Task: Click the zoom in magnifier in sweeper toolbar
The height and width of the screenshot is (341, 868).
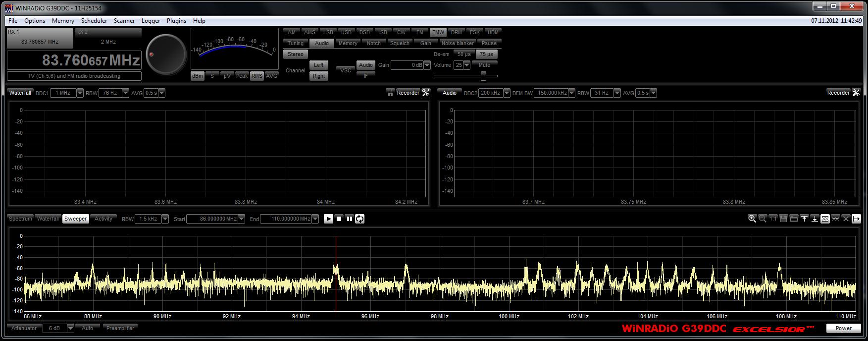Action: tap(752, 219)
